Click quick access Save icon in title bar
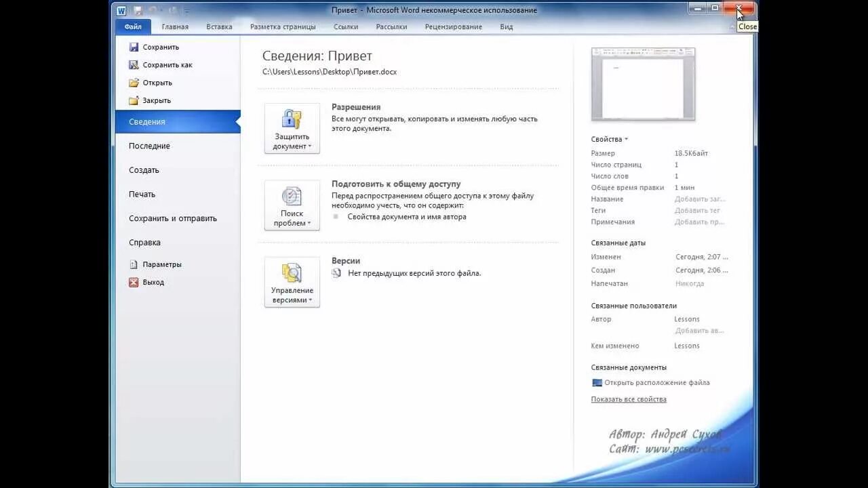868x488 pixels. click(138, 10)
